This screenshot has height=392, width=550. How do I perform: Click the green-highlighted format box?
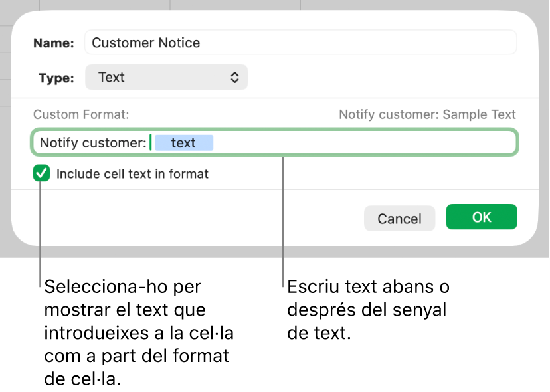tap(274, 142)
